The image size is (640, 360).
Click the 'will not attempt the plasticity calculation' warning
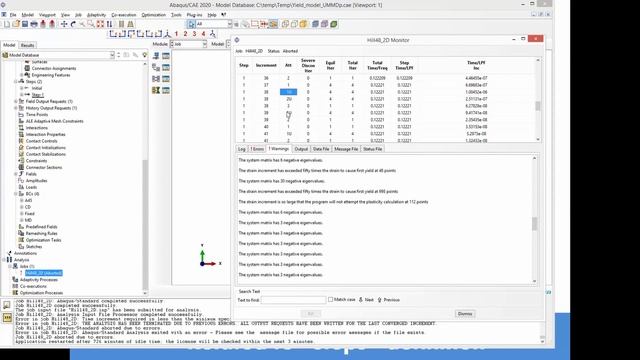[333, 202]
